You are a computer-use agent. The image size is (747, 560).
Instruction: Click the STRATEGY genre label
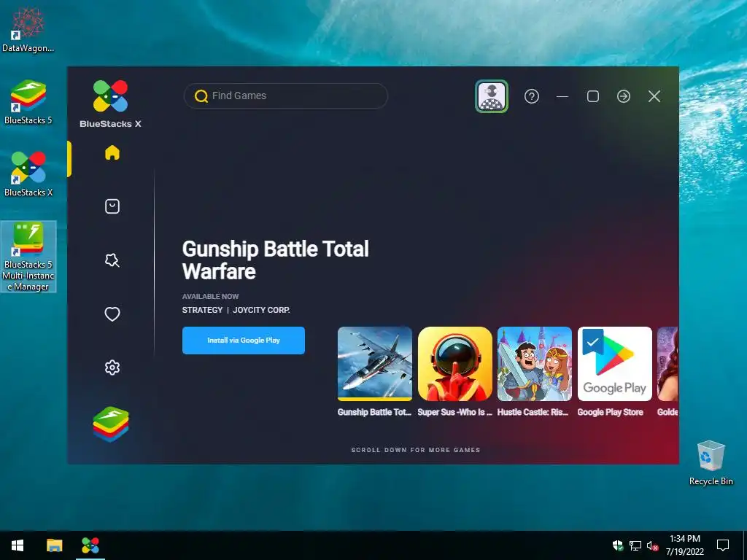pyautogui.click(x=202, y=310)
